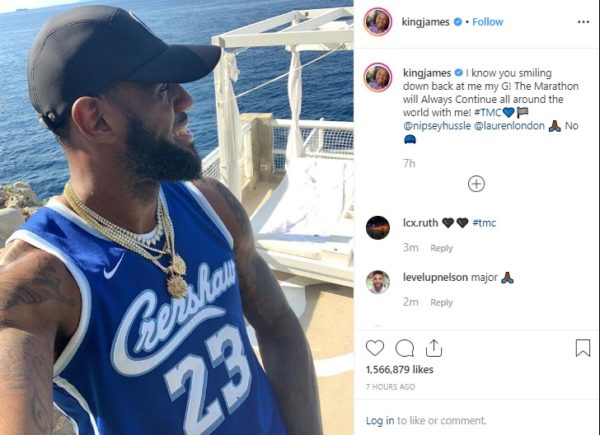Like the post with the heart icon
This screenshot has width=600, height=435.
(375, 348)
